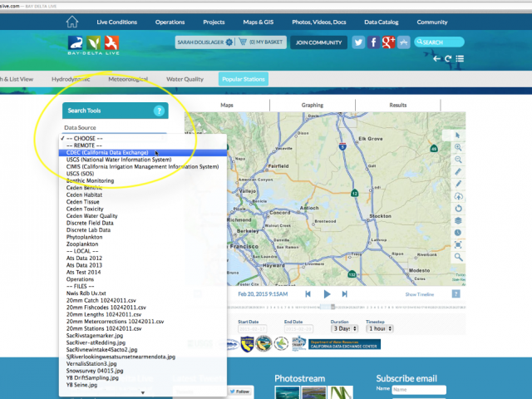Open the first Photostream thumbnail
This screenshot has width=532, height=399.
[x=287, y=392]
